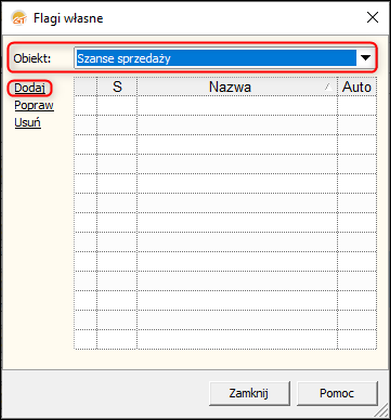Click the sort arrow in Nazwa header
The width and height of the screenshot is (391, 420).
coord(329,88)
